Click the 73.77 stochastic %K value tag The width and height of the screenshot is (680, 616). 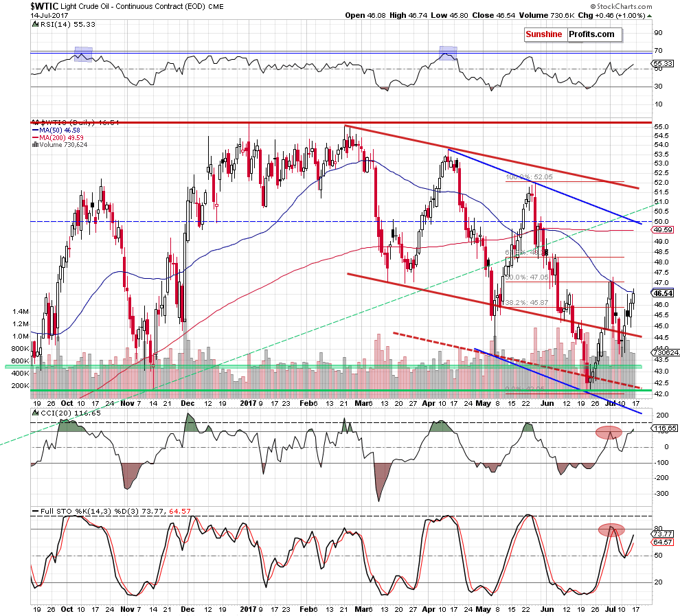[x=663, y=534]
